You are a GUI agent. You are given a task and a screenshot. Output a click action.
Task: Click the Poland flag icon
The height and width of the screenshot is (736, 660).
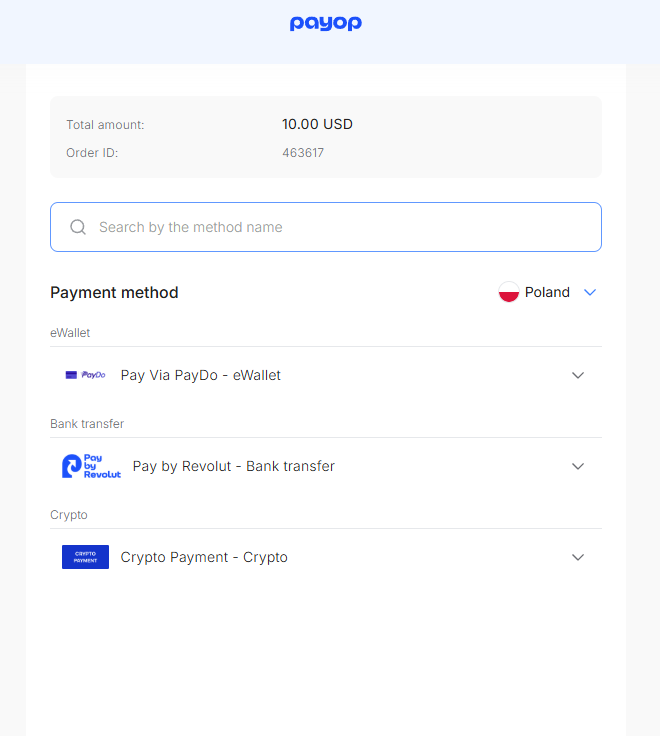(x=509, y=292)
